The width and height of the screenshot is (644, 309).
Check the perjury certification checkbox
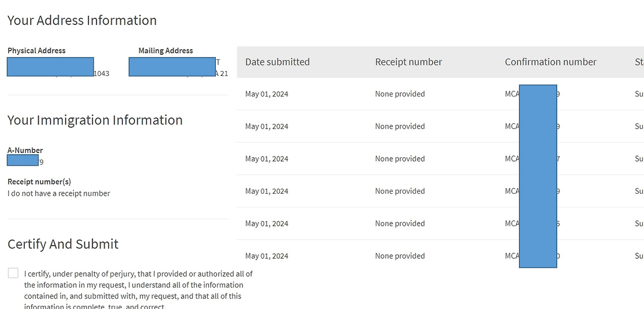13,273
